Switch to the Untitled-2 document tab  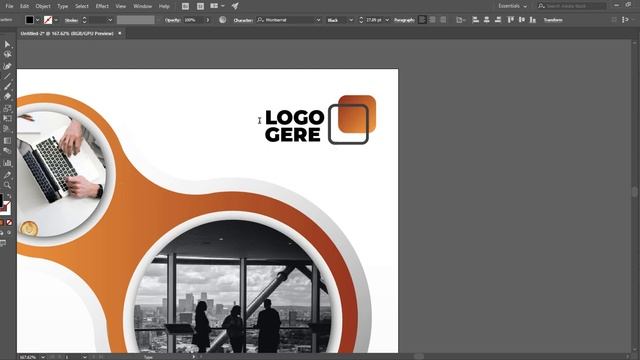tap(67, 33)
